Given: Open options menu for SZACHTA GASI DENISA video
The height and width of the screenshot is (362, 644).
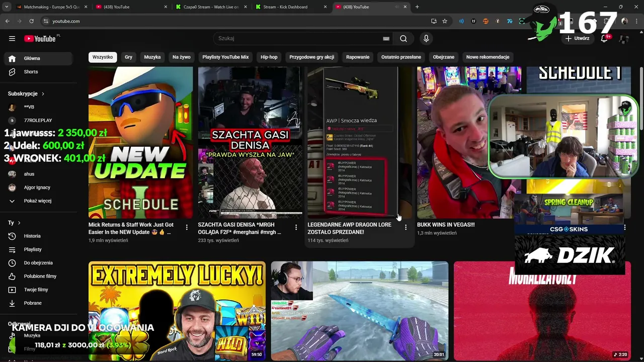Looking at the screenshot, I should click(x=296, y=228).
